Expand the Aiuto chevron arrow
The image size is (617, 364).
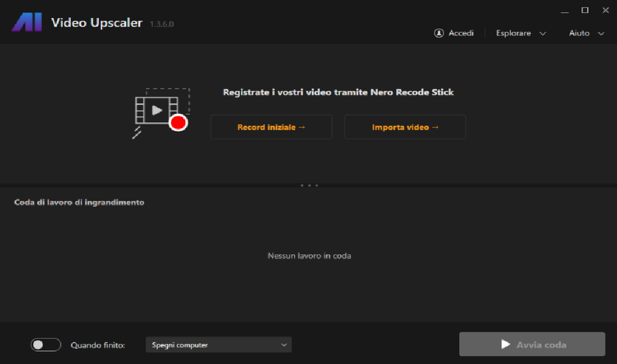(x=601, y=34)
